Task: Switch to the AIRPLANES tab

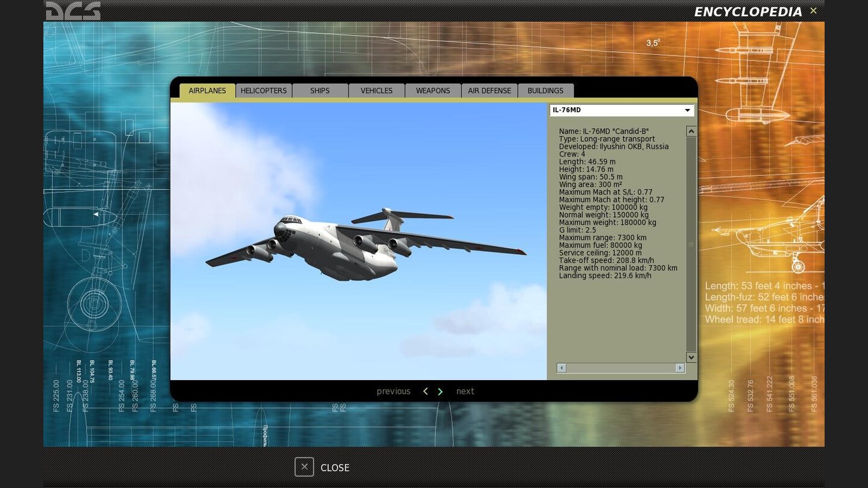Action: [207, 90]
